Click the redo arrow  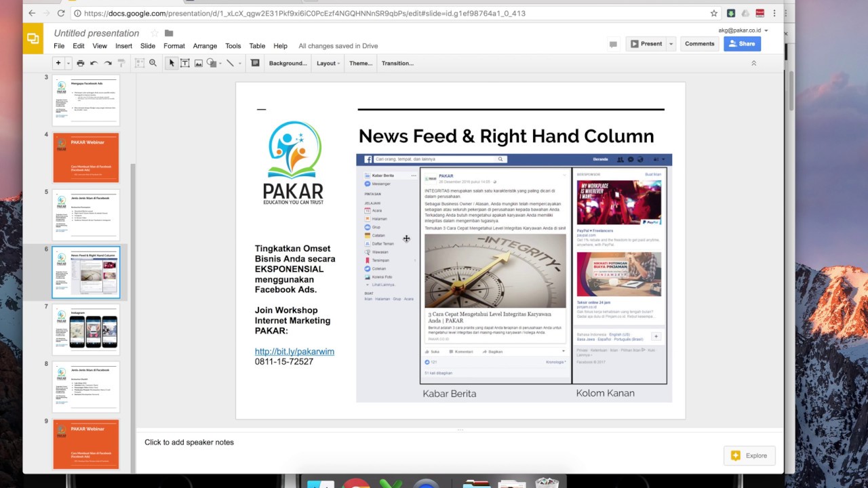coord(108,63)
